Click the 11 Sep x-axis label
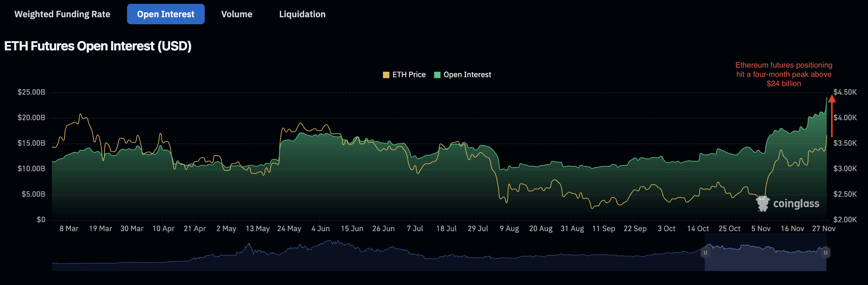The height and width of the screenshot is (285, 868). pyautogui.click(x=603, y=229)
